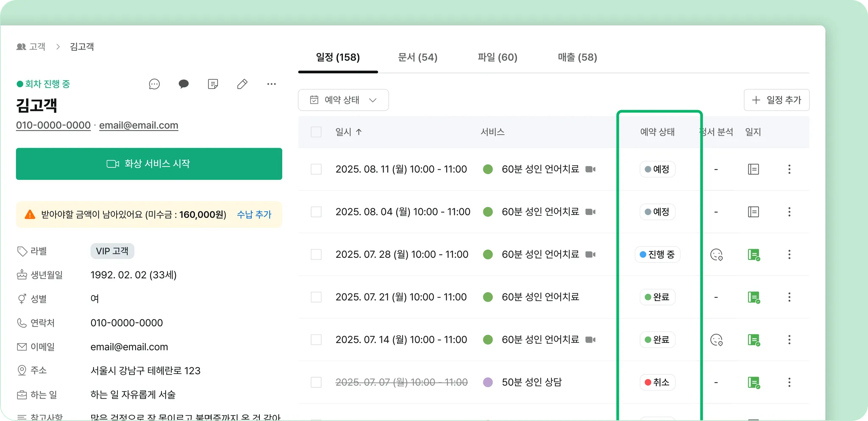Click the pencil edit icon for 김고객

click(x=242, y=84)
